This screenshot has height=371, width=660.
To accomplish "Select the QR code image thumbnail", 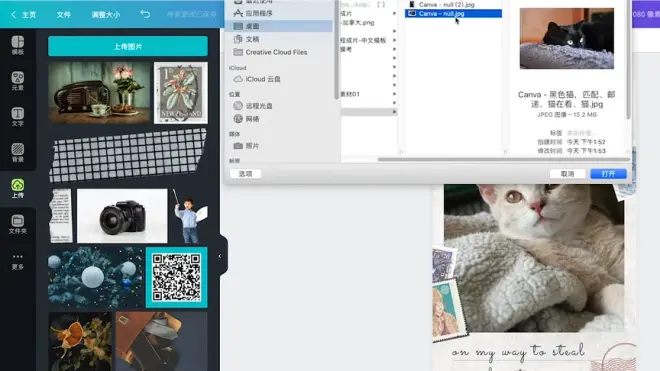I will pyautogui.click(x=176, y=278).
